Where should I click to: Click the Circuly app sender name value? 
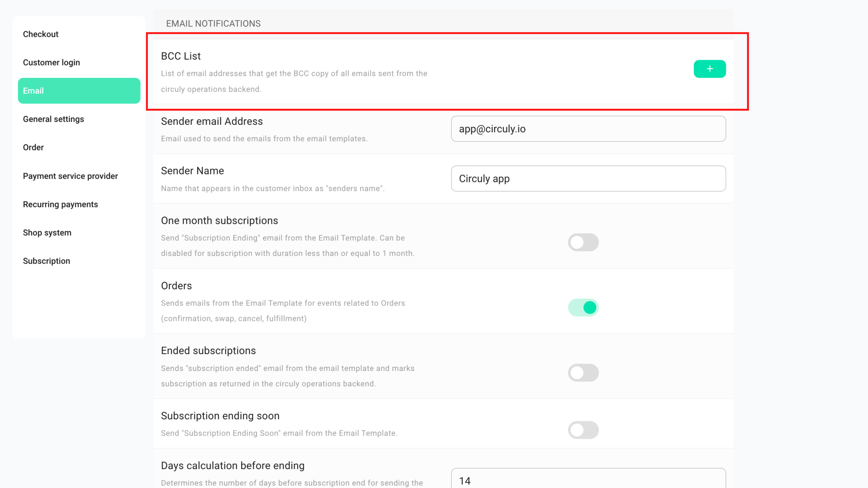[484, 178]
